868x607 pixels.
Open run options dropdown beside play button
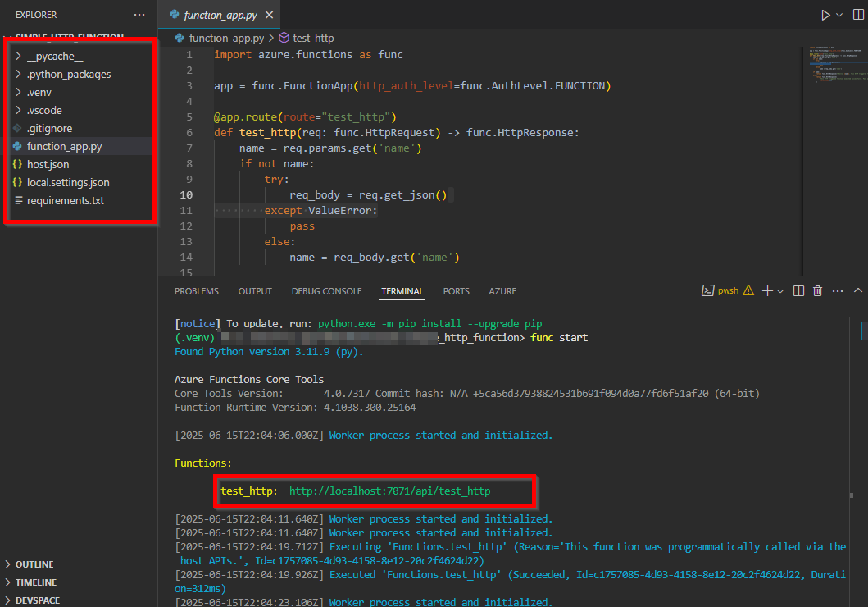839,15
